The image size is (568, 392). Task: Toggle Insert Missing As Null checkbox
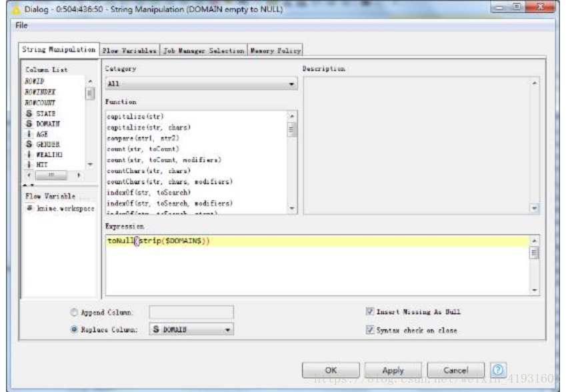click(370, 311)
